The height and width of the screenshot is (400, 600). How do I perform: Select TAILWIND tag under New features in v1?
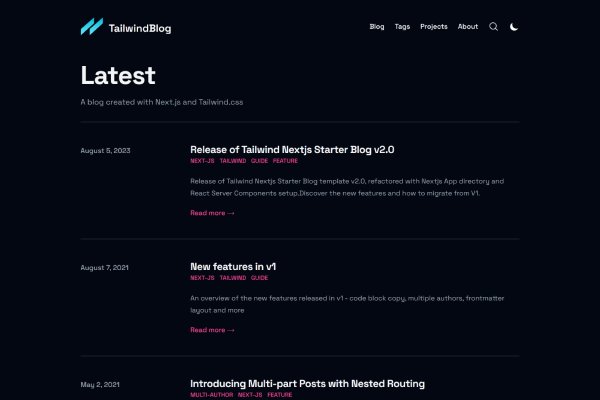pyautogui.click(x=233, y=278)
